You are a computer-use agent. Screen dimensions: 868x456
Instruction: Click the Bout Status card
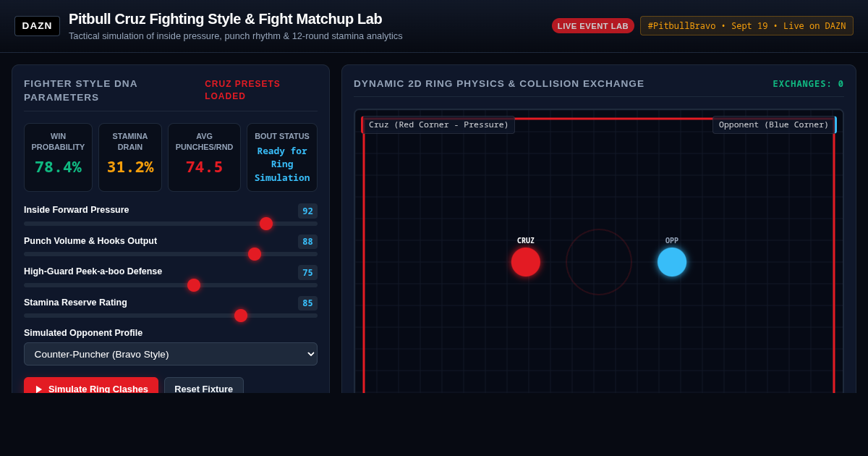tap(282, 157)
